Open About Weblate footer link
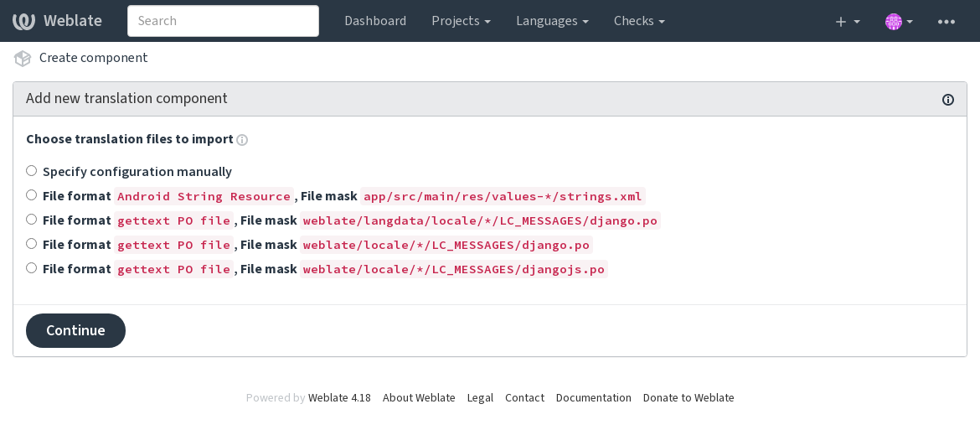The width and height of the screenshot is (980, 430). (x=419, y=397)
